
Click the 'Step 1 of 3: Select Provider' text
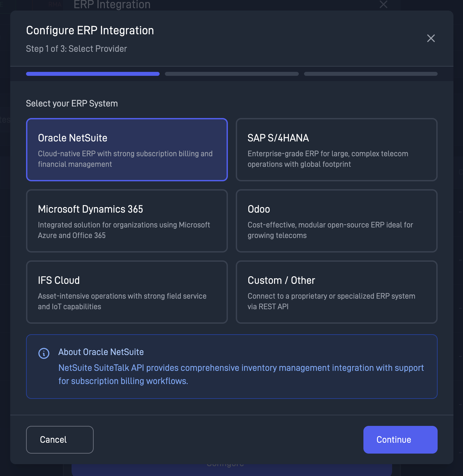coord(77,49)
